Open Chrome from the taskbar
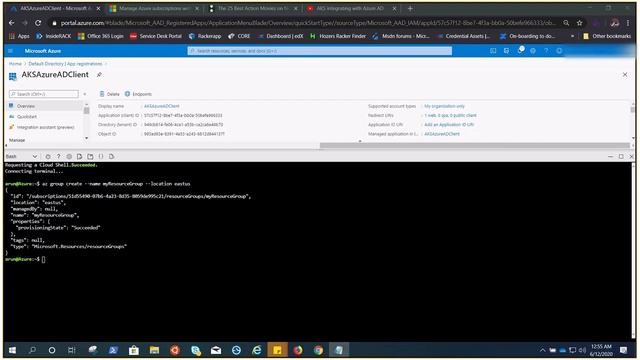Image resolution: width=640 pixels, height=360 pixels. click(x=318, y=350)
